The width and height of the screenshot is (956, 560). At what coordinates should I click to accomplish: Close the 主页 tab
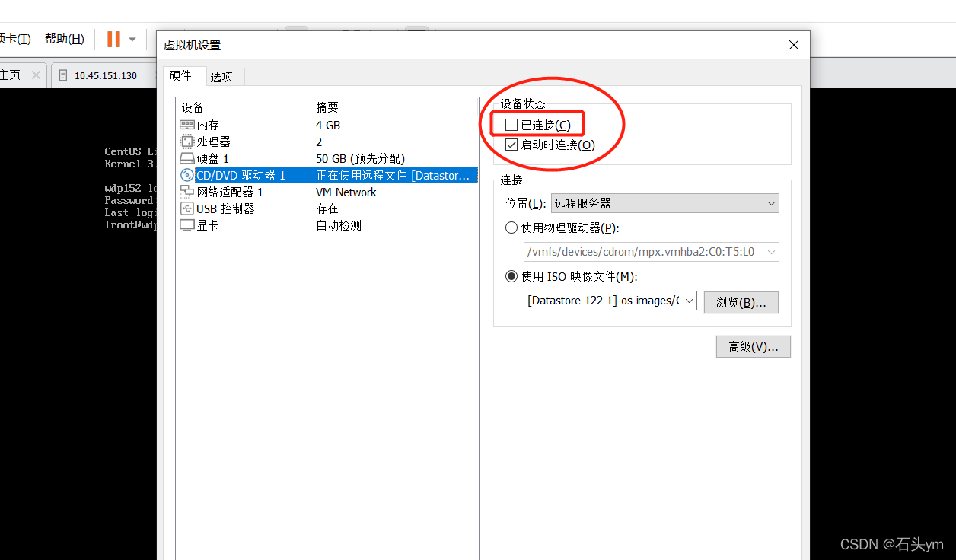(x=36, y=75)
